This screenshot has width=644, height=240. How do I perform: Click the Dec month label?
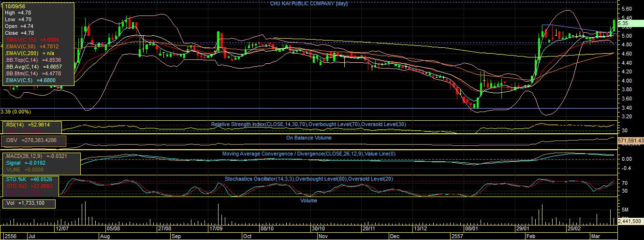[395, 237]
